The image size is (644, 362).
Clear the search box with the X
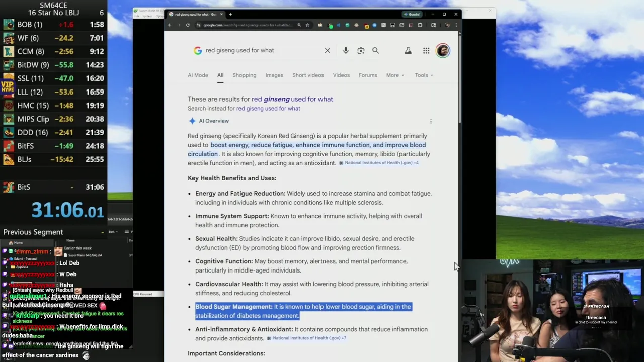click(328, 50)
